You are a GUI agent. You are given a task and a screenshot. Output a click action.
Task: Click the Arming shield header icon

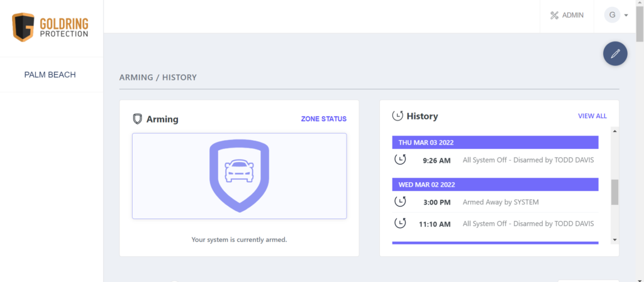point(137,119)
